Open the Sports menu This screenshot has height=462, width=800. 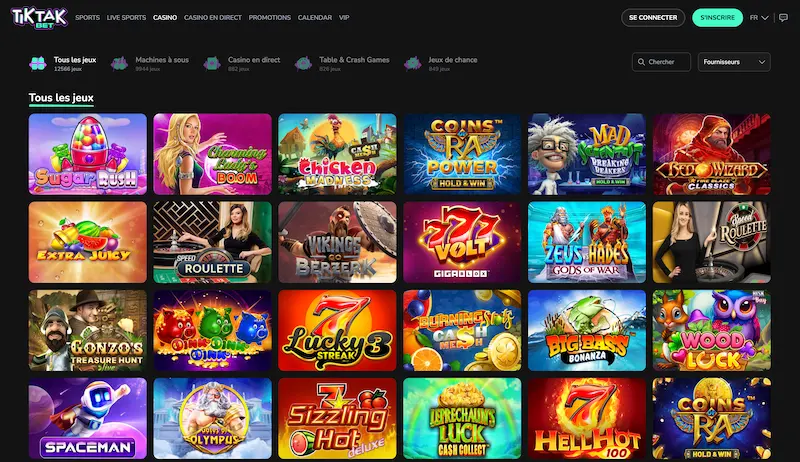[x=87, y=17]
